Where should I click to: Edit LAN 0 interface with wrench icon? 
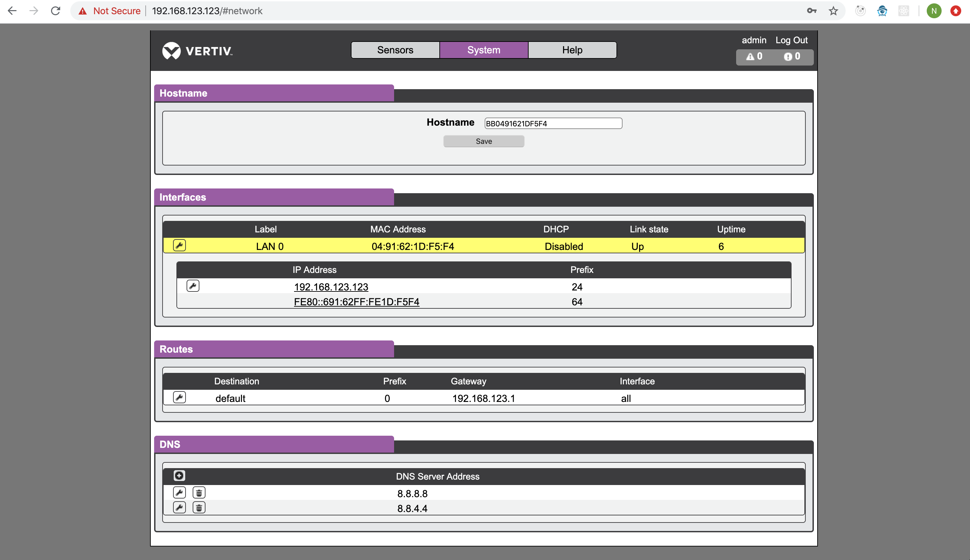click(x=179, y=246)
